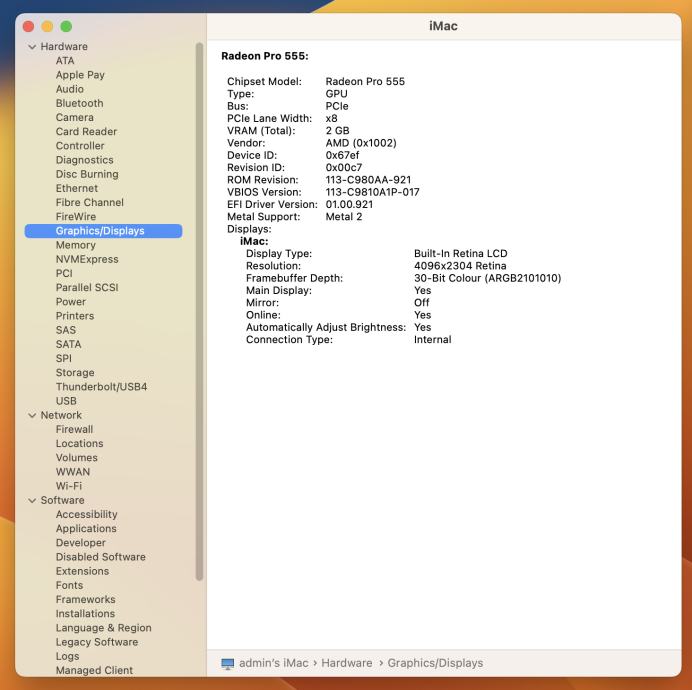
Task: Click the 30-Bit Colour framebuffer depth value
Action: point(487,278)
